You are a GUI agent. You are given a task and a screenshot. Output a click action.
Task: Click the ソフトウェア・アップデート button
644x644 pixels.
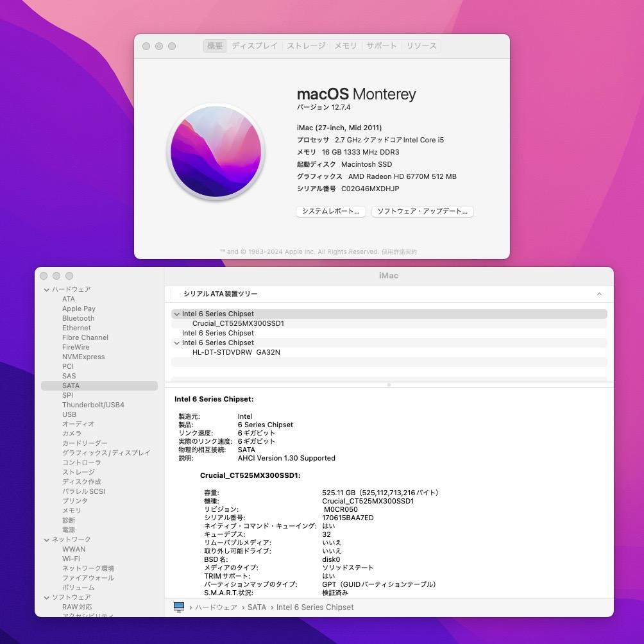[422, 211]
